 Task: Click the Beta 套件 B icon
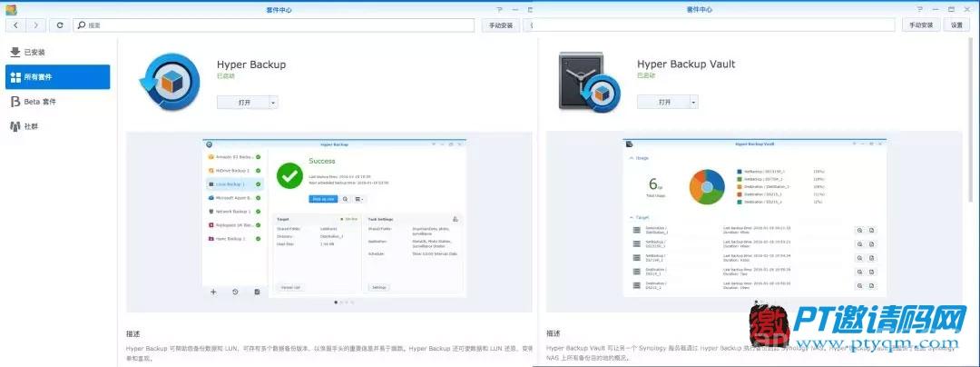(x=15, y=101)
